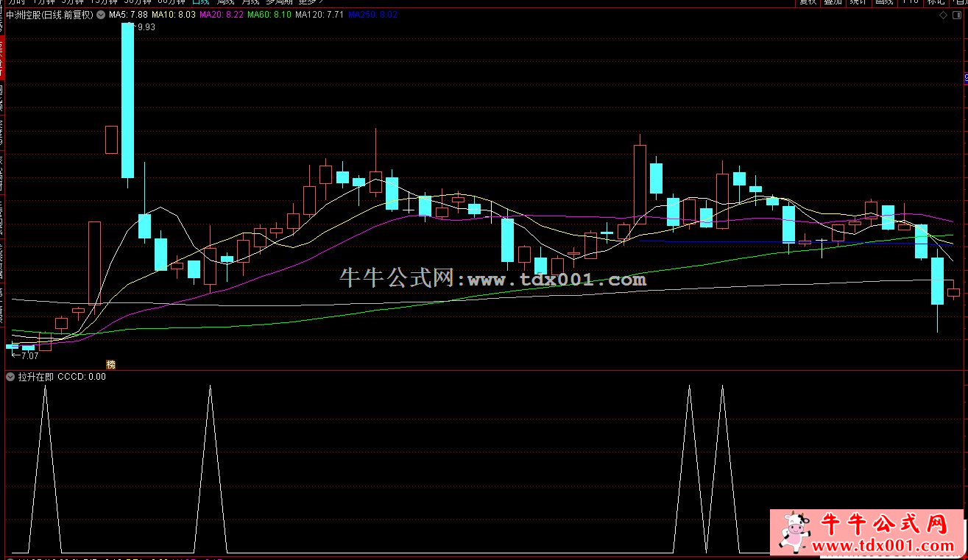Switch to the 周线 period tab
The height and width of the screenshot is (560, 968).
click(x=225, y=3)
